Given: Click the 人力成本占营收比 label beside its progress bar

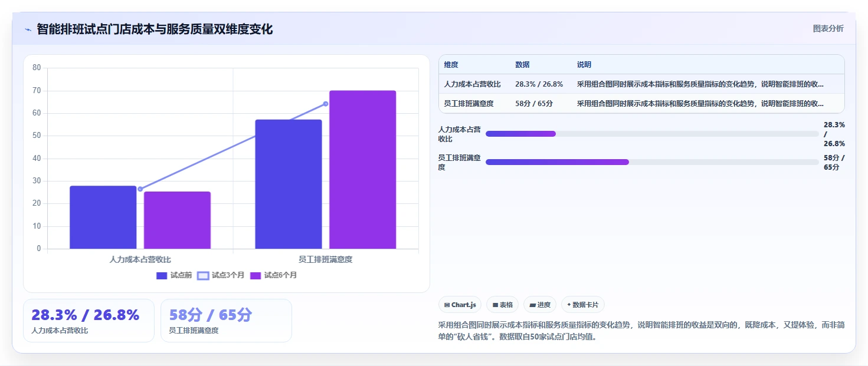Looking at the screenshot, I should (x=460, y=134).
